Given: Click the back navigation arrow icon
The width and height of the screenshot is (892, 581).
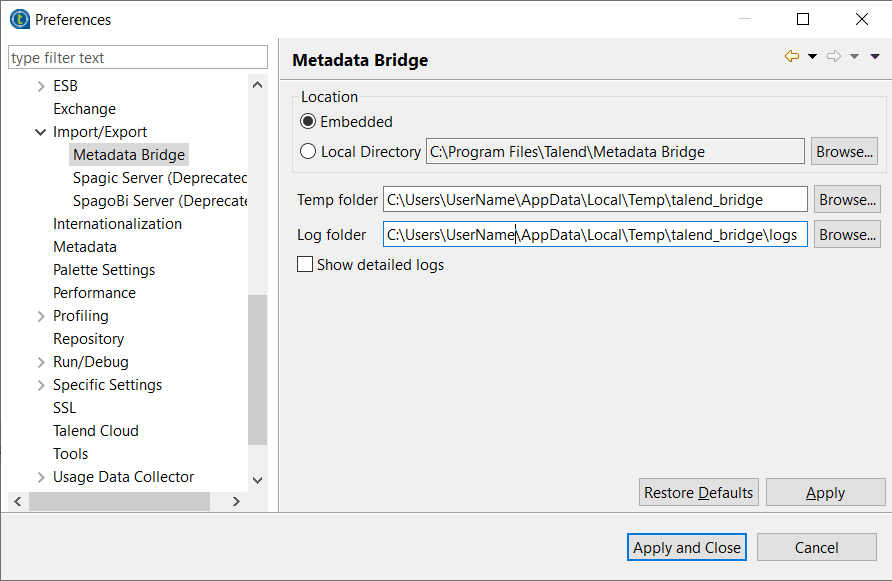Looking at the screenshot, I should (792, 57).
